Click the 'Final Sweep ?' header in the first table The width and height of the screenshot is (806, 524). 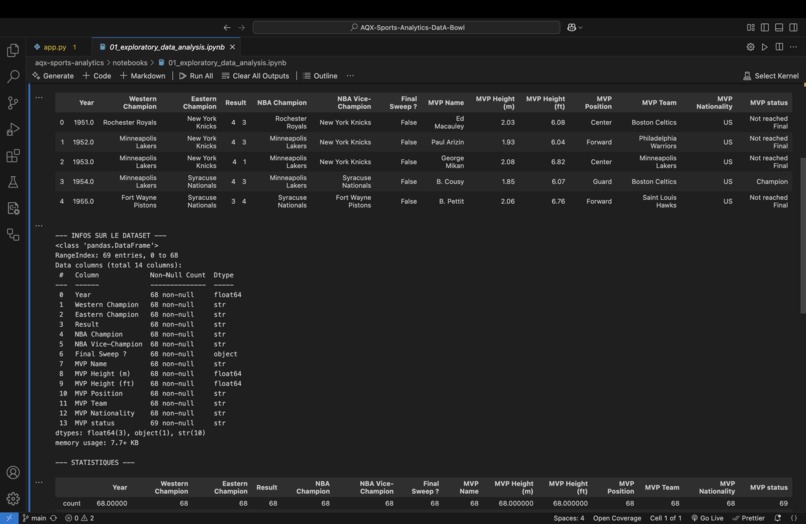[x=403, y=102]
